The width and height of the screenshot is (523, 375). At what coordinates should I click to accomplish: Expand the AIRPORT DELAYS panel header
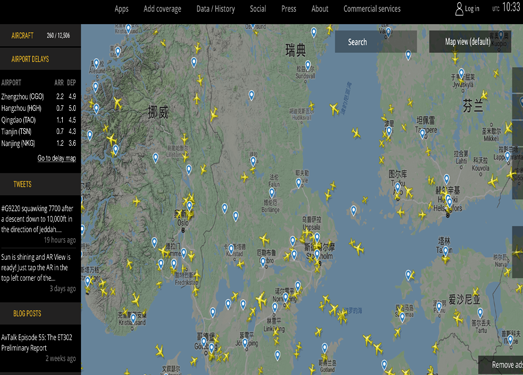pyautogui.click(x=40, y=59)
